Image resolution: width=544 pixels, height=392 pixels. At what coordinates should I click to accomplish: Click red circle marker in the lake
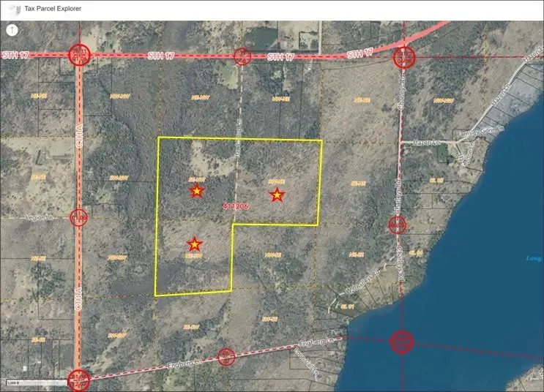pos(401,341)
